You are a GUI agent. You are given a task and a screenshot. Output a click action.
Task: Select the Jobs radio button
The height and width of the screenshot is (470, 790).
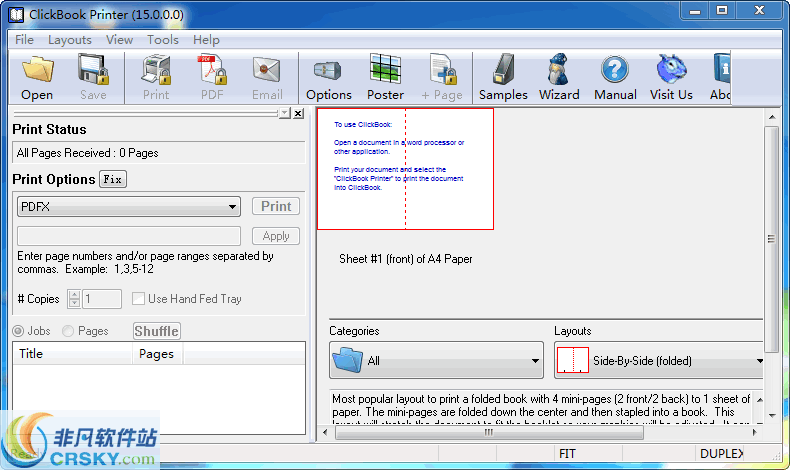pos(18,331)
